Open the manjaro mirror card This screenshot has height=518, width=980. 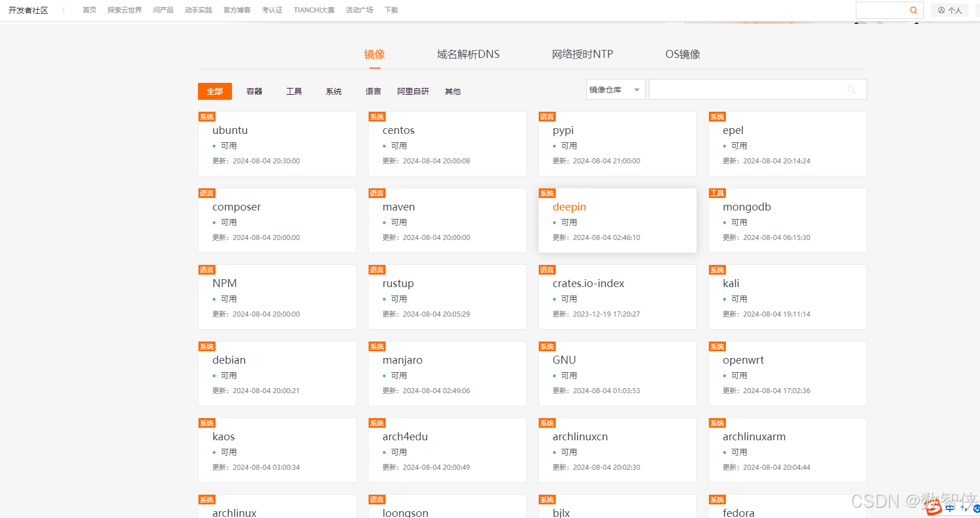(x=447, y=373)
